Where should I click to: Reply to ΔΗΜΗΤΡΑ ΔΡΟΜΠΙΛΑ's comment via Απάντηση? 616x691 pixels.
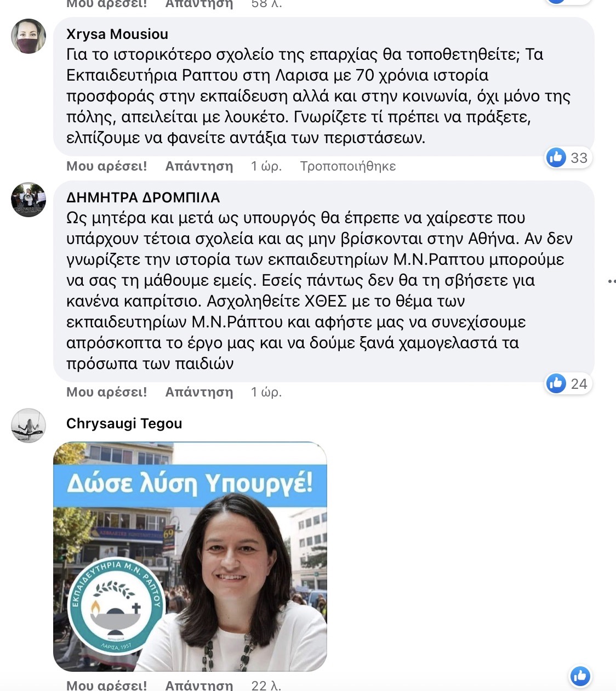(199, 392)
